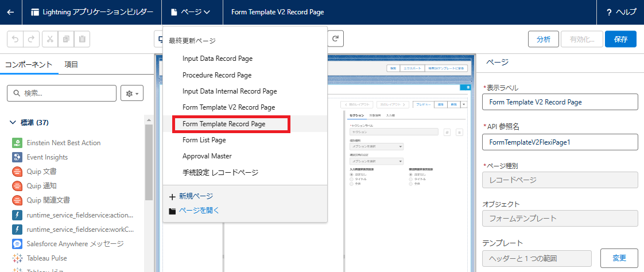
Task: Switch to the 項目 tab
Action: pos(71,64)
